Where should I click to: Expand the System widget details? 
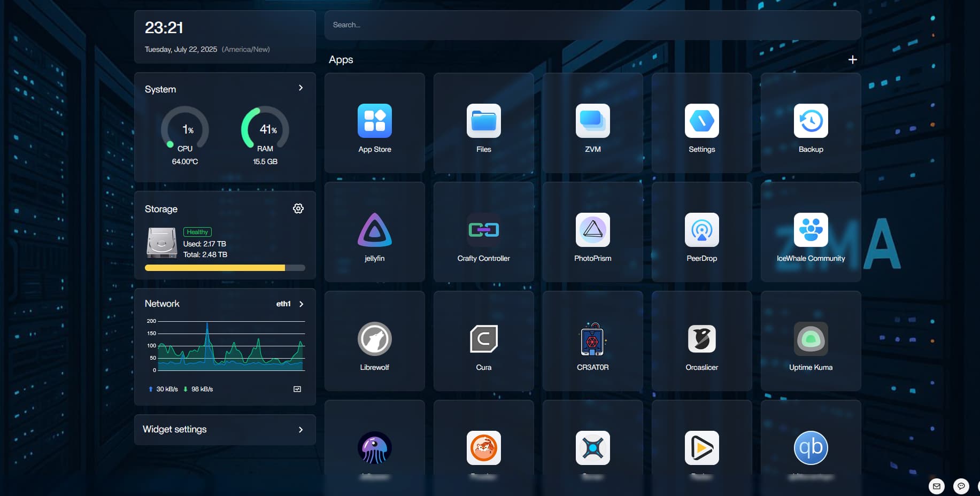click(x=300, y=88)
